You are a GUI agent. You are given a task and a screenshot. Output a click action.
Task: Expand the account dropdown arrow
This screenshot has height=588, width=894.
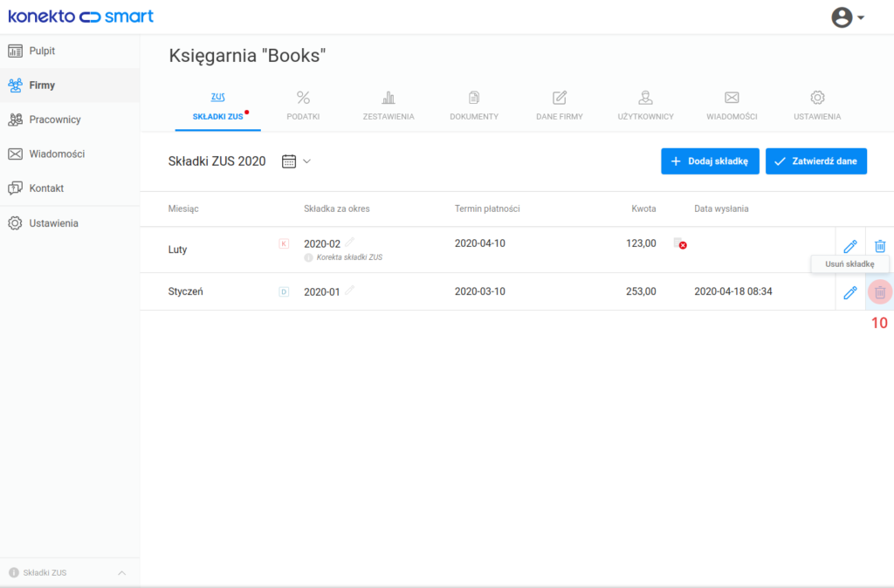click(x=861, y=17)
